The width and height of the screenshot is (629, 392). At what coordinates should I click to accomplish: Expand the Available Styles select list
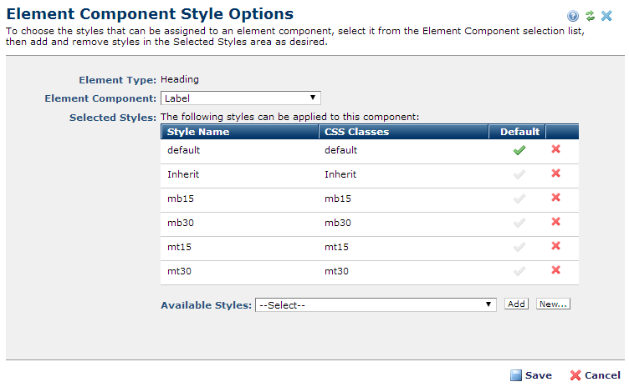[x=375, y=305]
